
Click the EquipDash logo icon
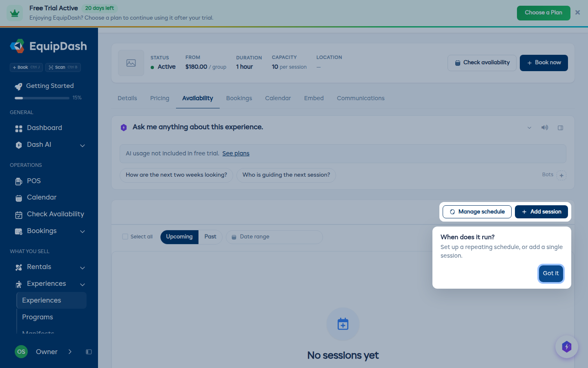point(17,46)
